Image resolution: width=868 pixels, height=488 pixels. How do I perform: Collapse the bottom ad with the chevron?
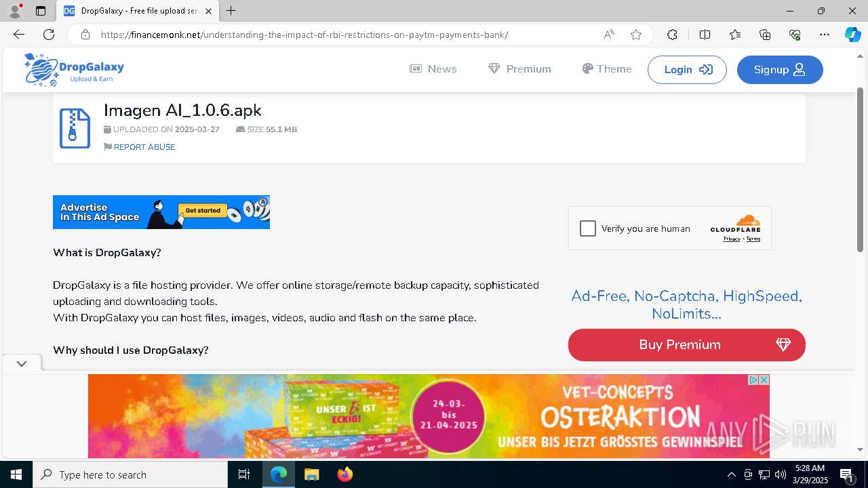pos(22,363)
